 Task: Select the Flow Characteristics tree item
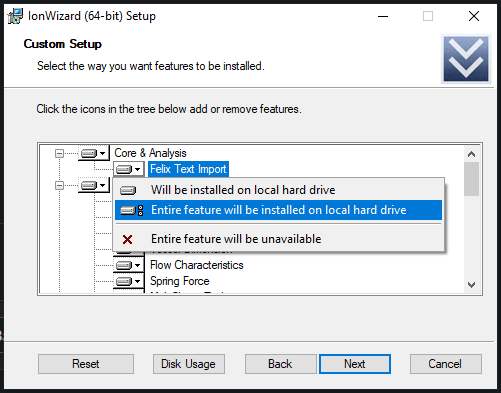[x=197, y=265]
